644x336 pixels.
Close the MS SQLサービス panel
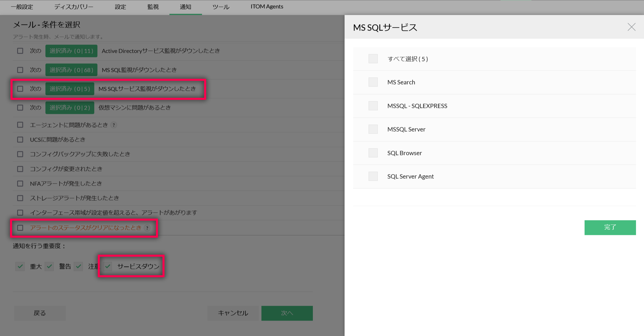[x=631, y=27]
